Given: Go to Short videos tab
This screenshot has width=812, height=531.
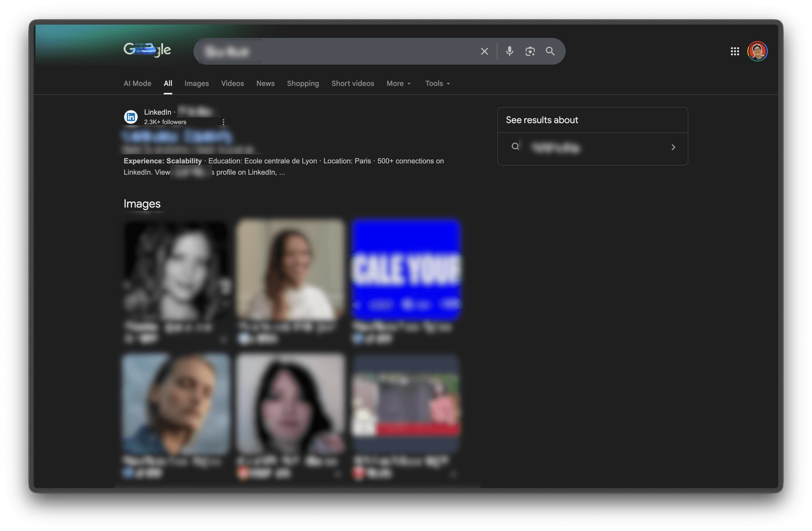Looking at the screenshot, I should [x=352, y=84].
